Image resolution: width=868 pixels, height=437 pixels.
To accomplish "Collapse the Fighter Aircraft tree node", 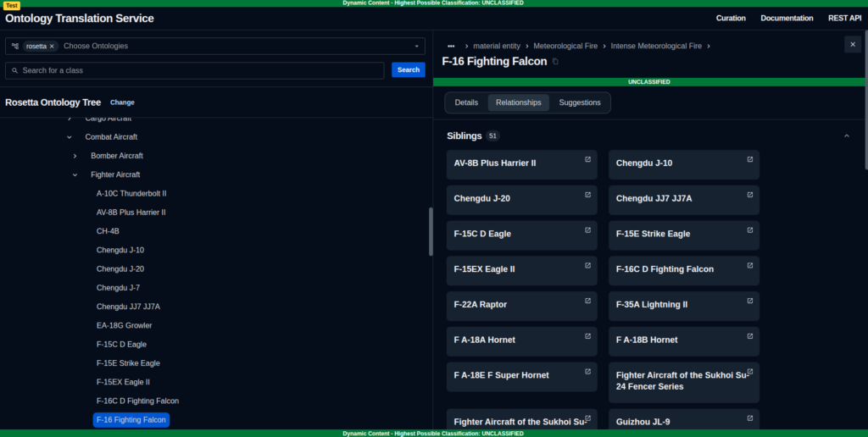I will [75, 174].
